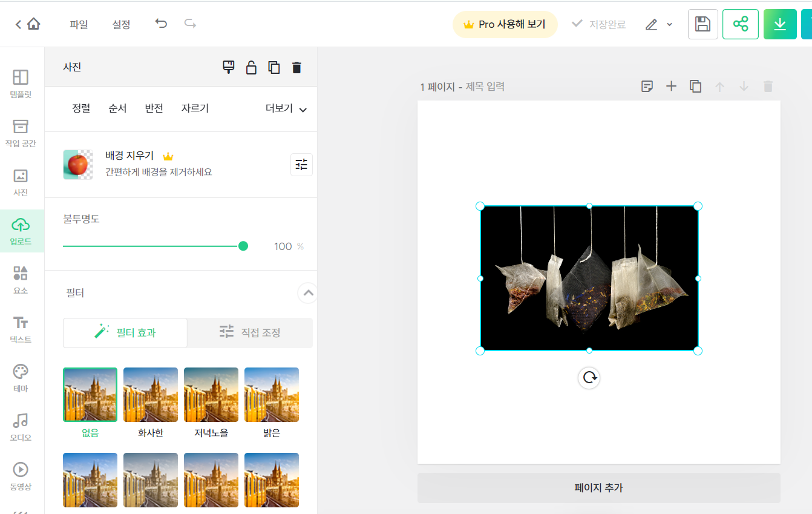The image size is (812, 514).
Task: Click the 저장완료 save status
Action: pos(599,25)
